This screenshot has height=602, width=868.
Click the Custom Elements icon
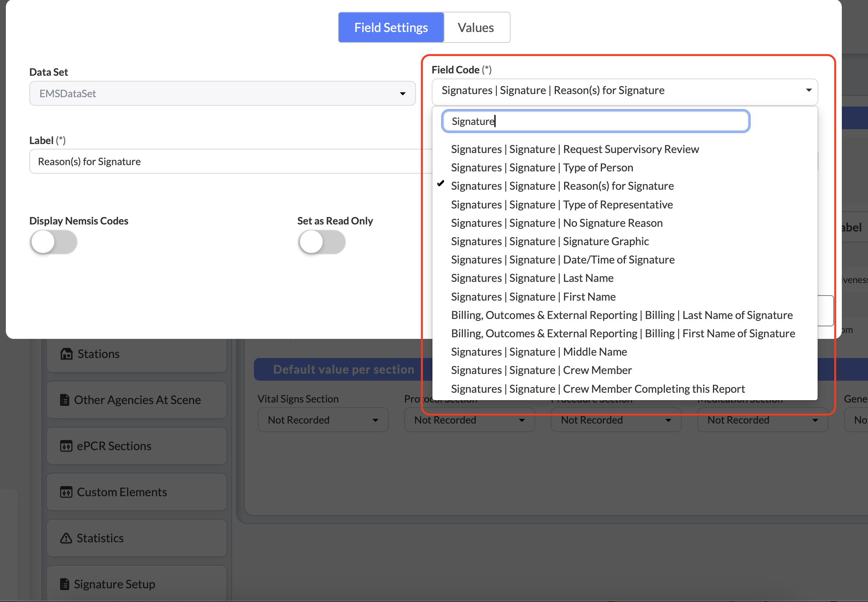66,492
